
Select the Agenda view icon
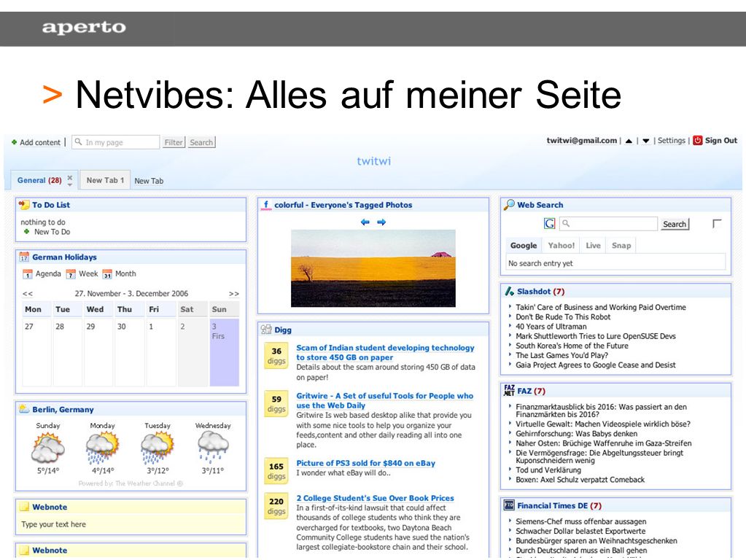28,274
